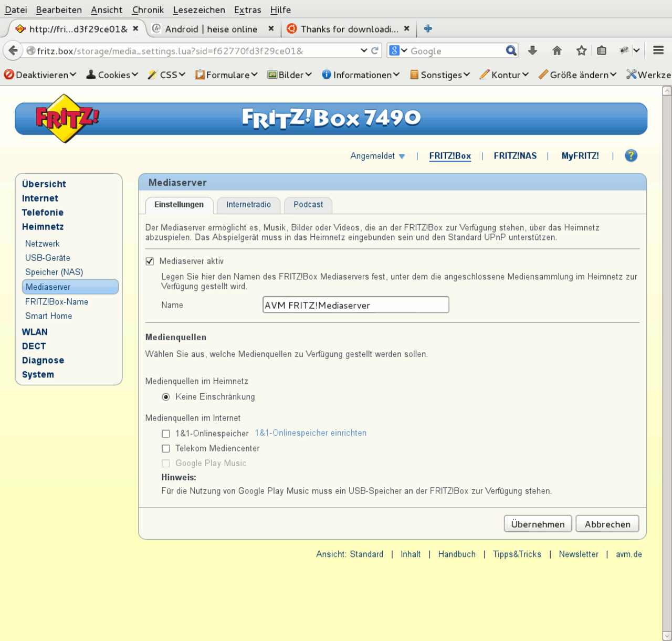Reload the page with the refresh icon
This screenshot has width=672, height=641.
pyautogui.click(x=374, y=50)
